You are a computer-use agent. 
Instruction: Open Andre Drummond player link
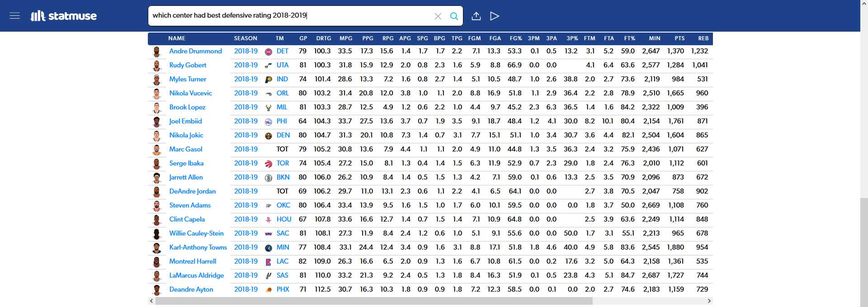coord(195,52)
